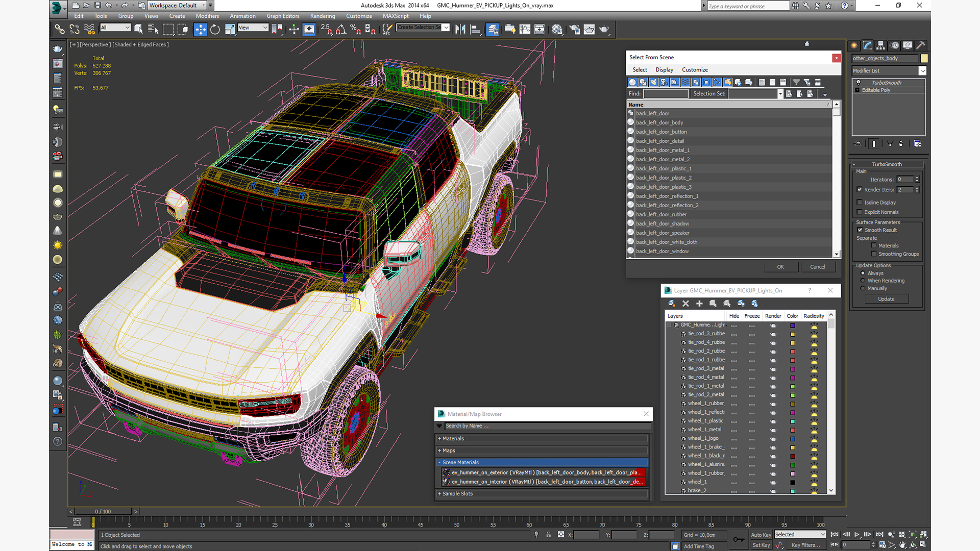Click the Auto Key button
980x551 pixels.
tap(761, 535)
